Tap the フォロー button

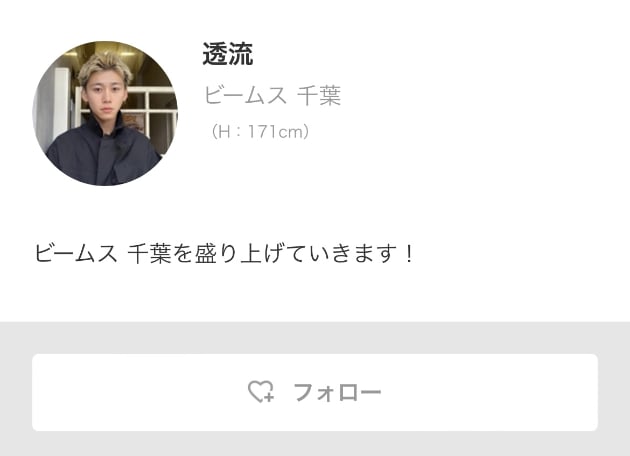[x=315, y=393]
